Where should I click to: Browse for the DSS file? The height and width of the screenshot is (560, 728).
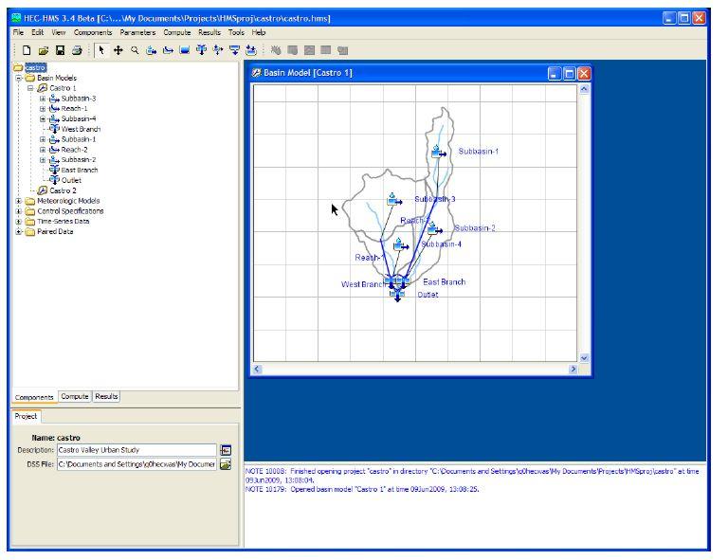coord(226,464)
